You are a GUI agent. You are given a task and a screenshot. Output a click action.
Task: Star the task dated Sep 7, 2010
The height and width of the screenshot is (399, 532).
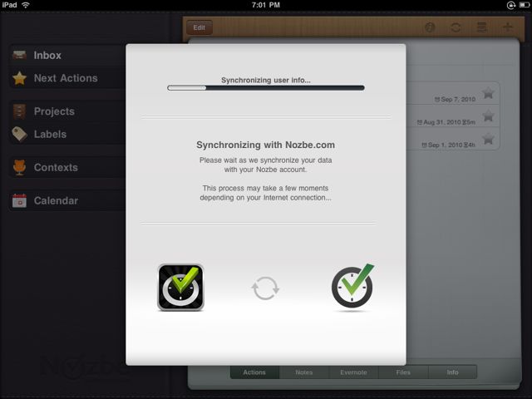(488, 92)
